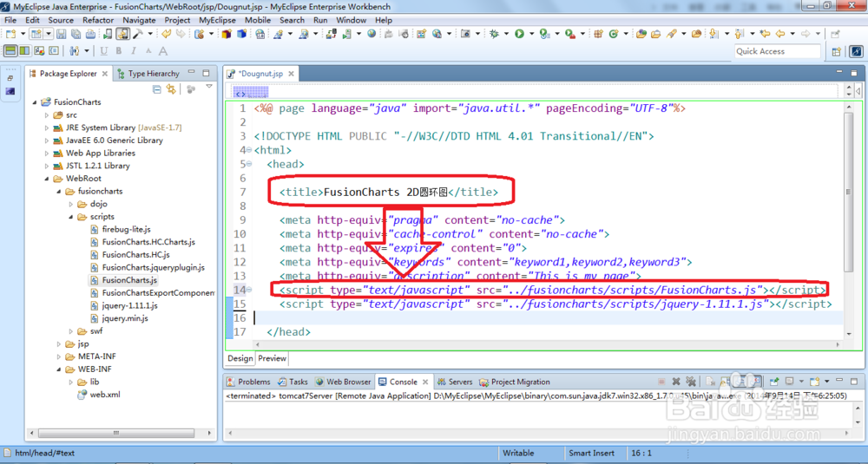
Task: Open the Window menu
Action: click(x=351, y=20)
